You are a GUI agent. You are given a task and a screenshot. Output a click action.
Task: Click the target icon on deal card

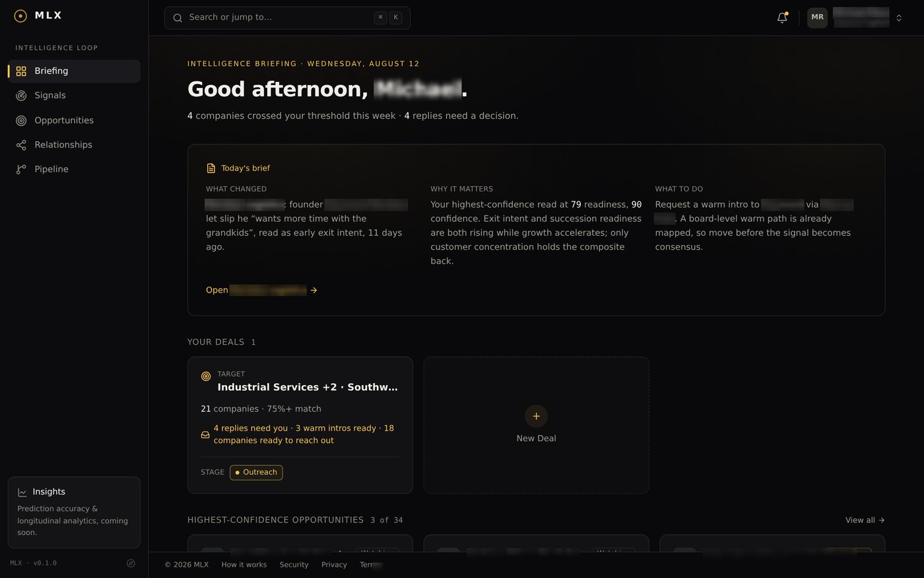tap(206, 377)
